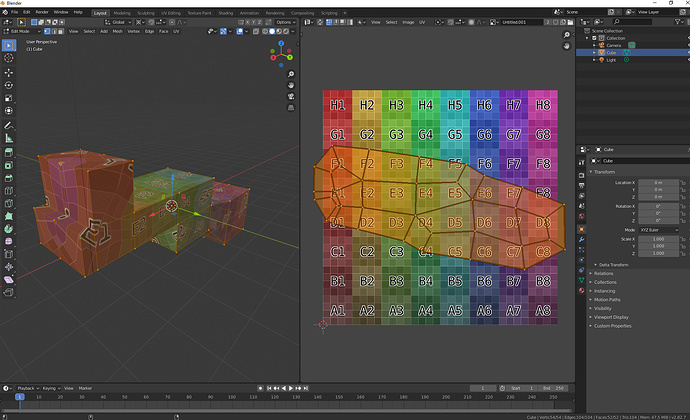Click the 3D viewport zoom magnifier icon
Screen dimensions: 690x420
(x=291, y=74)
